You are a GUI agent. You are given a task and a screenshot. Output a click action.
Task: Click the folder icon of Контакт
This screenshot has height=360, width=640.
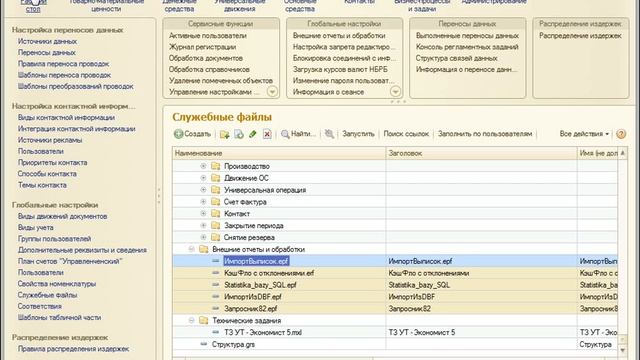(216, 213)
